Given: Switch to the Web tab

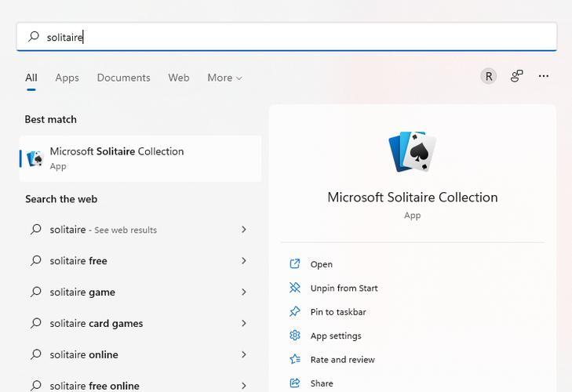Looking at the screenshot, I should (x=179, y=78).
